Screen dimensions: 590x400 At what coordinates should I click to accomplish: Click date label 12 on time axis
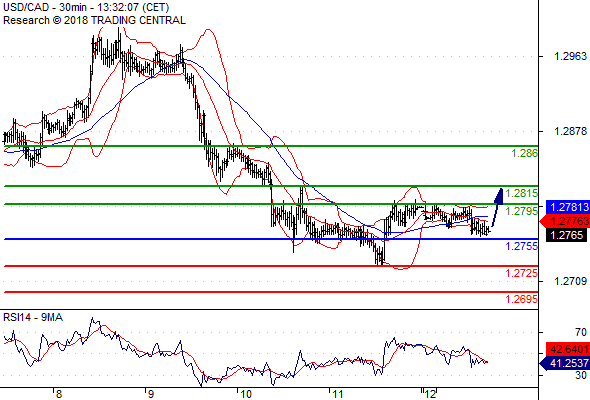pos(430,394)
